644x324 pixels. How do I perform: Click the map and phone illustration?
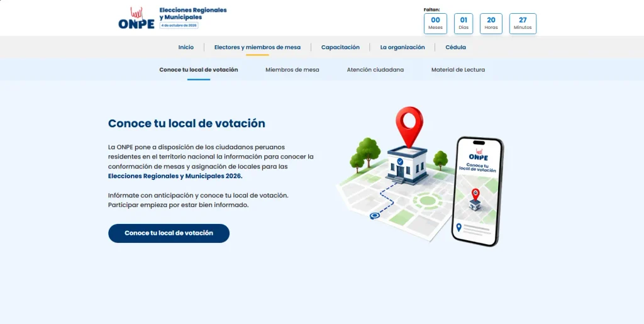point(419,177)
